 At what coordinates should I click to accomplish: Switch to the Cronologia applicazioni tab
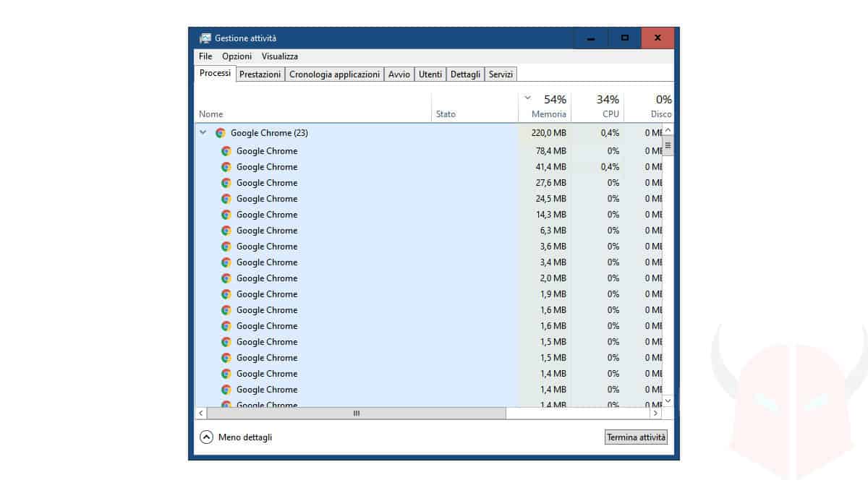coord(334,74)
